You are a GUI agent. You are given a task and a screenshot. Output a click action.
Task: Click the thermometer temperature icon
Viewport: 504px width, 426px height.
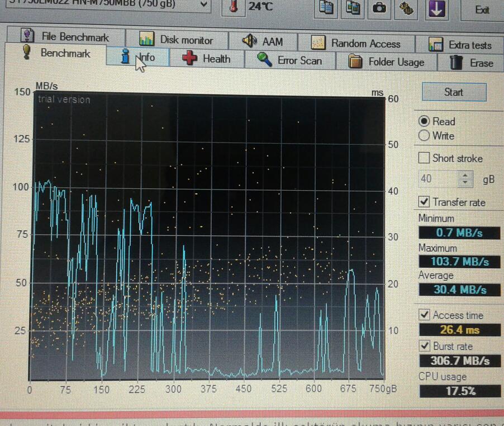pyautogui.click(x=233, y=7)
